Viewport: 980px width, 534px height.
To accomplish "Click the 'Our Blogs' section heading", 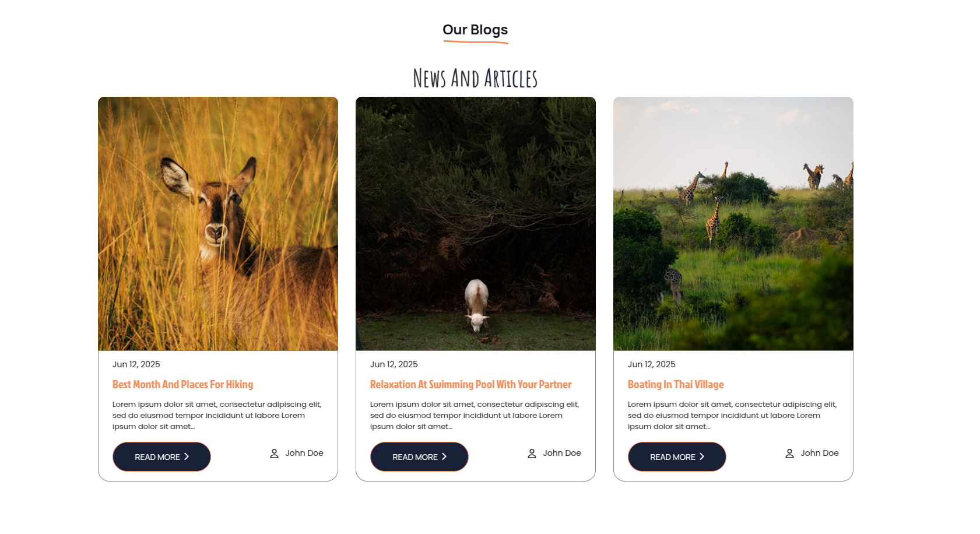I will tap(475, 30).
